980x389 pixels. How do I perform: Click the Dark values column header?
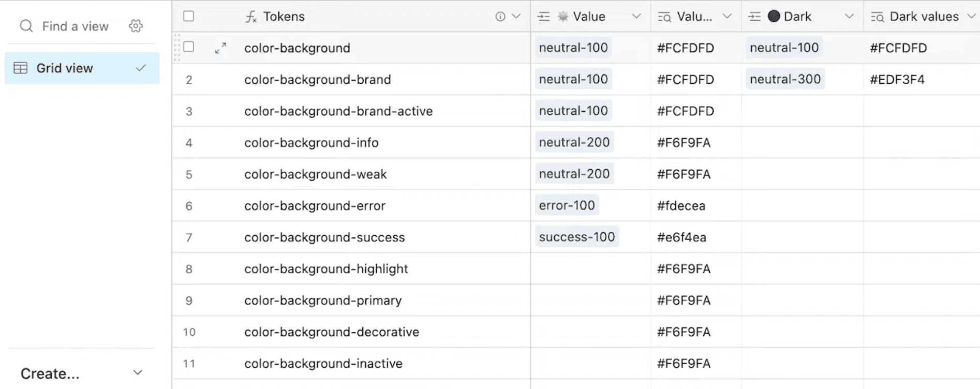click(x=924, y=17)
